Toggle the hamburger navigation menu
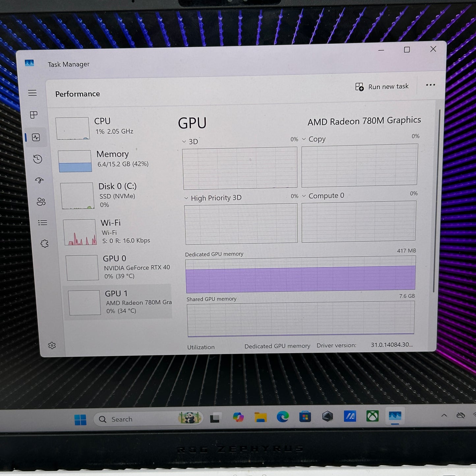 (32, 93)
